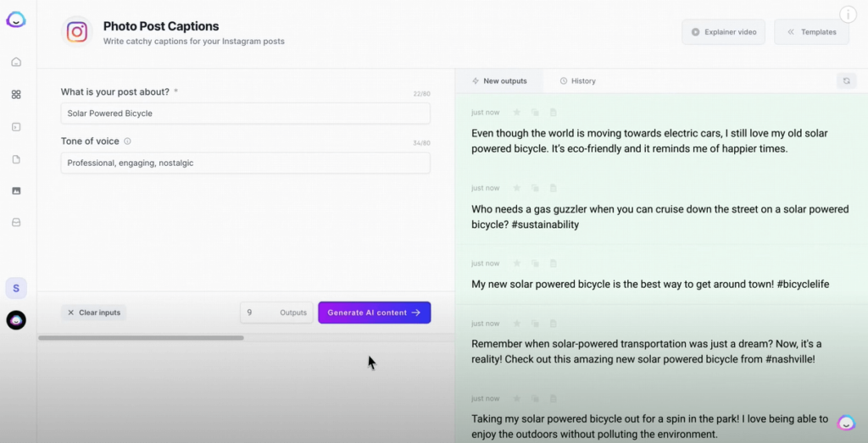Select the New outputs tab
The height and width of the screenshot is (443, 868).
point(499,81)
